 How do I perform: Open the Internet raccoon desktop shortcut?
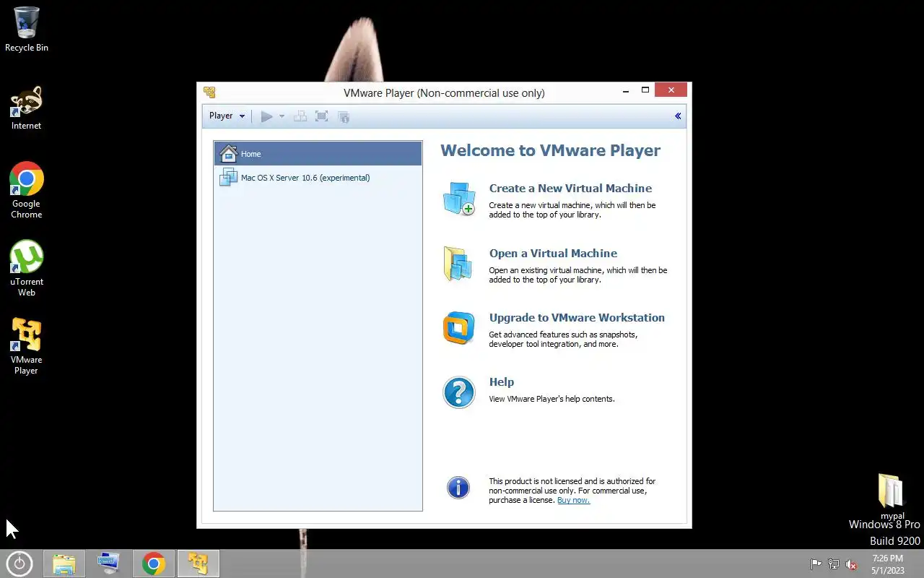click(x=27, y=108)
